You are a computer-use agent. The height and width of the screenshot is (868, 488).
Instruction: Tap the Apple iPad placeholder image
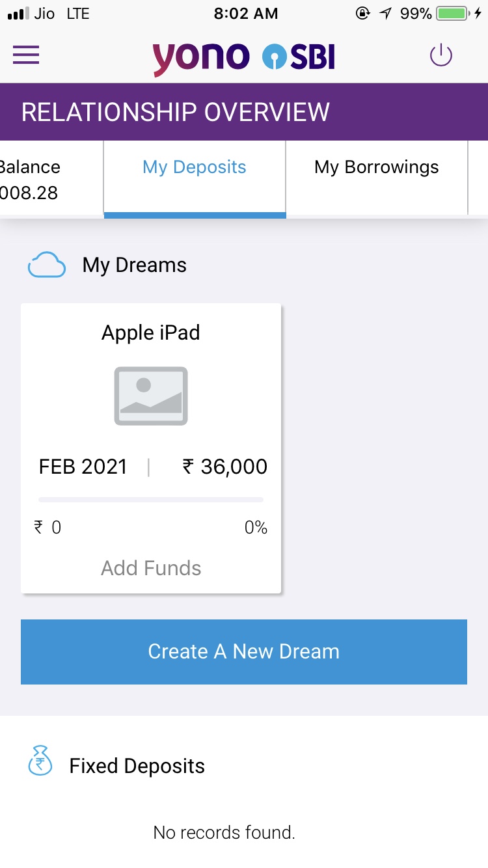pos(151,396)
